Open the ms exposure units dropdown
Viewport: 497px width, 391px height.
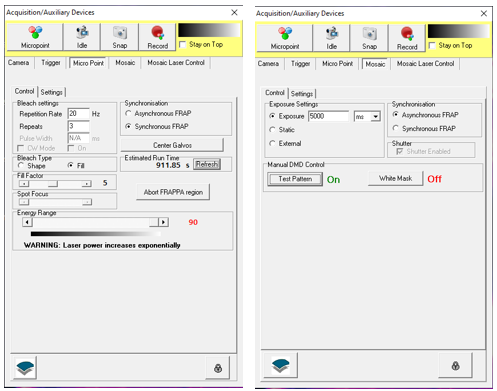(x=376, y=117)
